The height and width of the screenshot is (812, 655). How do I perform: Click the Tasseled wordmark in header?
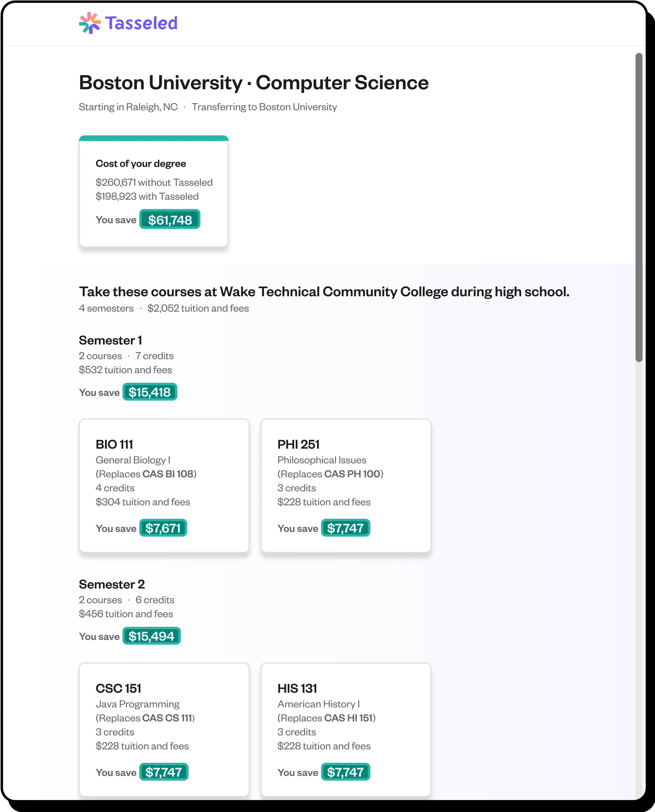pyautogui.click(x=141, y=23)
